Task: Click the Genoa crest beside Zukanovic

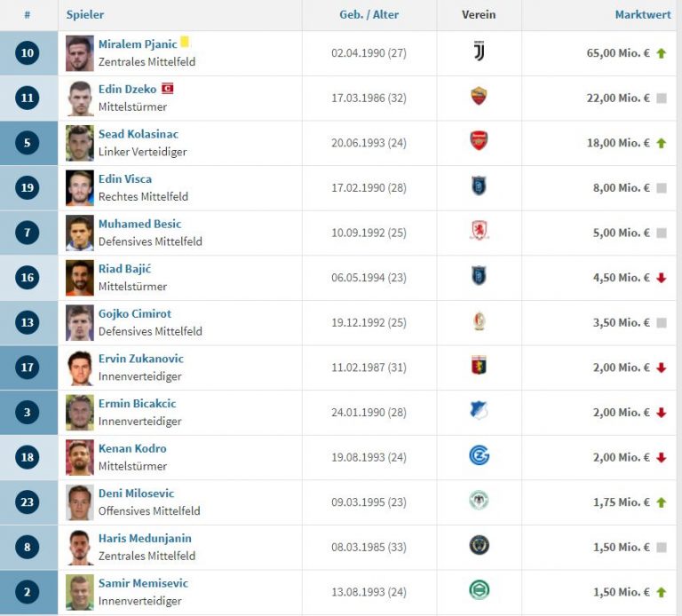Action: (479, 367)
